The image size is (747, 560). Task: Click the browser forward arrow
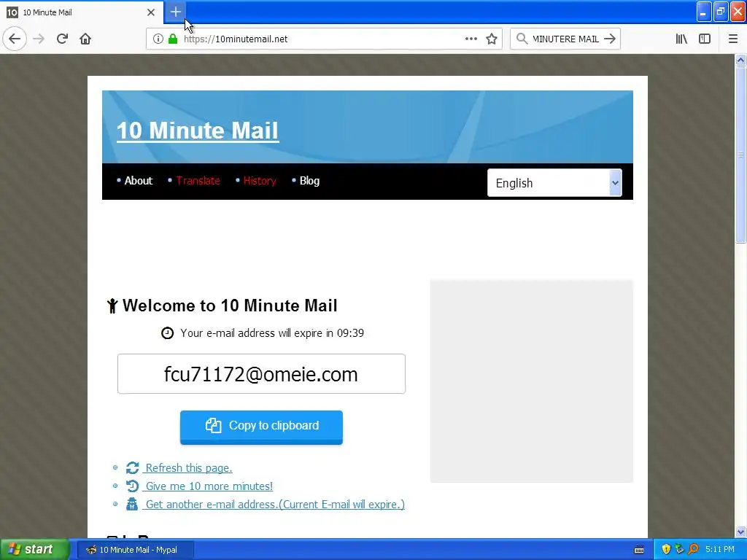[39, 39]
